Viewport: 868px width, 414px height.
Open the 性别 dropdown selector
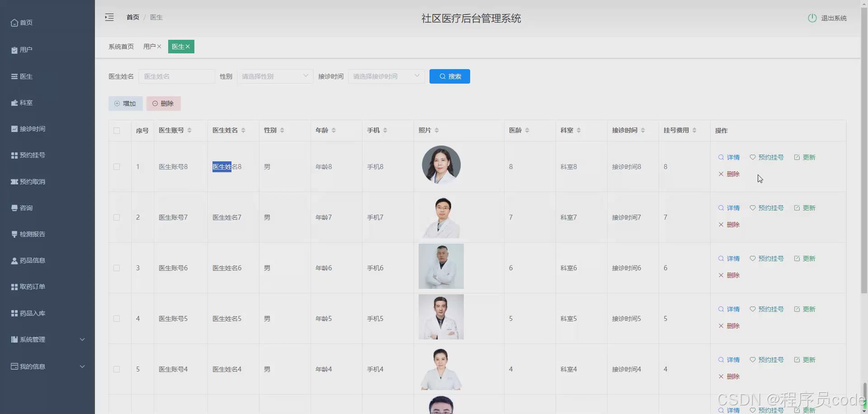coord(275,76)
